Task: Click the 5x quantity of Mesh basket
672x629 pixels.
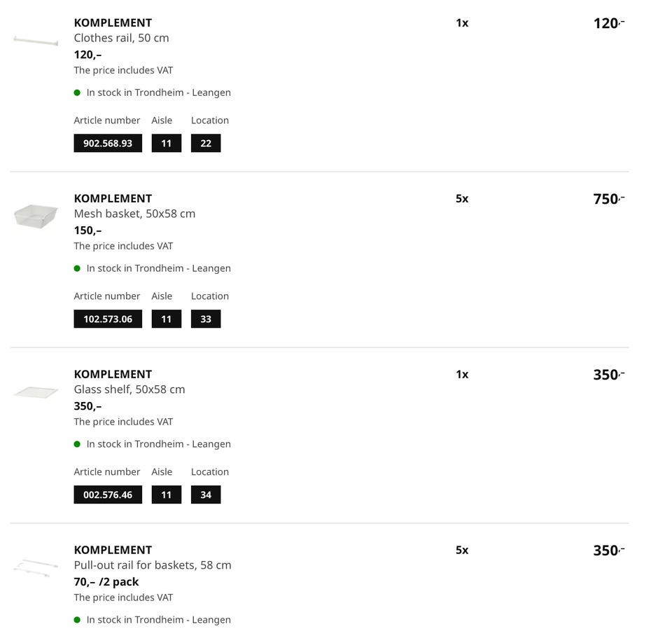Action: click(x=462, y=199)
